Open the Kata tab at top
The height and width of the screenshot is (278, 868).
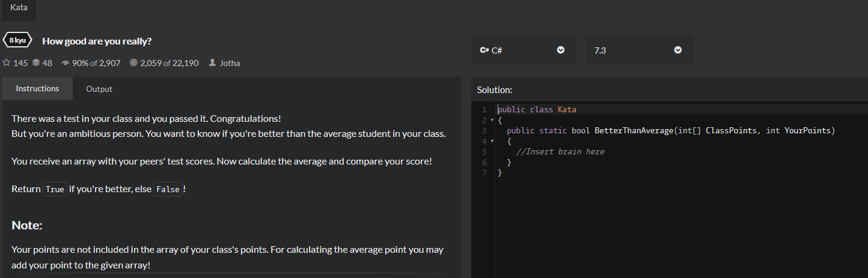coord(19,8)
